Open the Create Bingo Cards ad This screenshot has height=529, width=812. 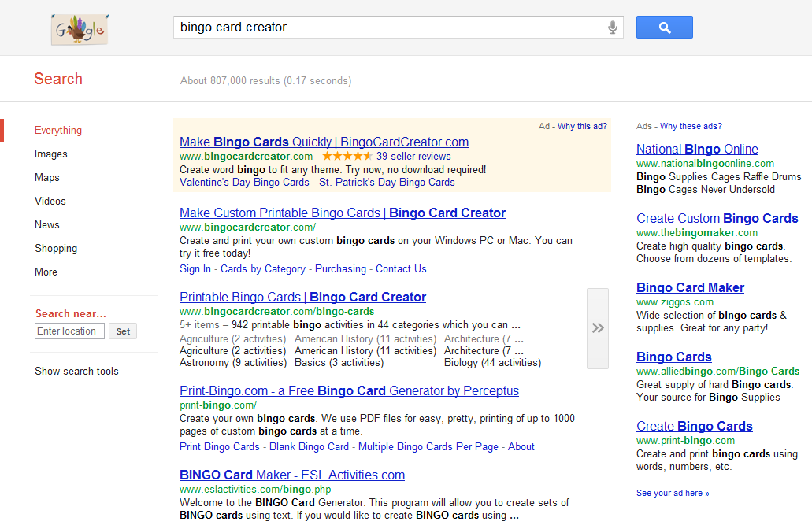pyautogui.click(x=695, y=427)
